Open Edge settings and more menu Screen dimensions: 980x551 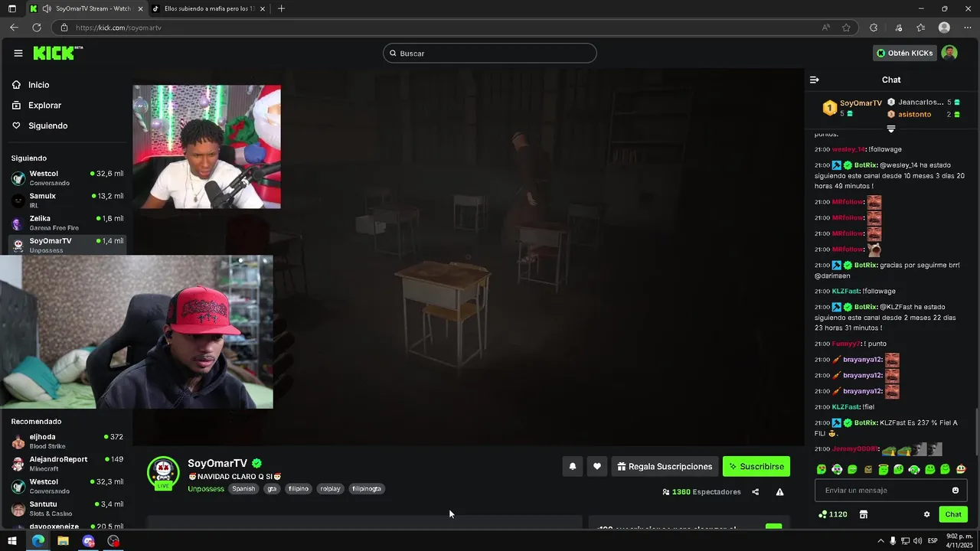(966, 28)
